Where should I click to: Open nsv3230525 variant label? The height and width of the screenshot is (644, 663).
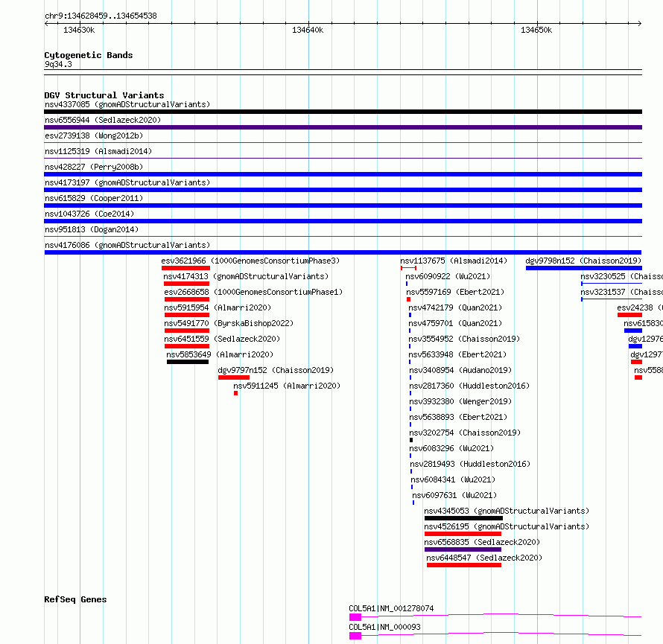click(x=621, y=276)
